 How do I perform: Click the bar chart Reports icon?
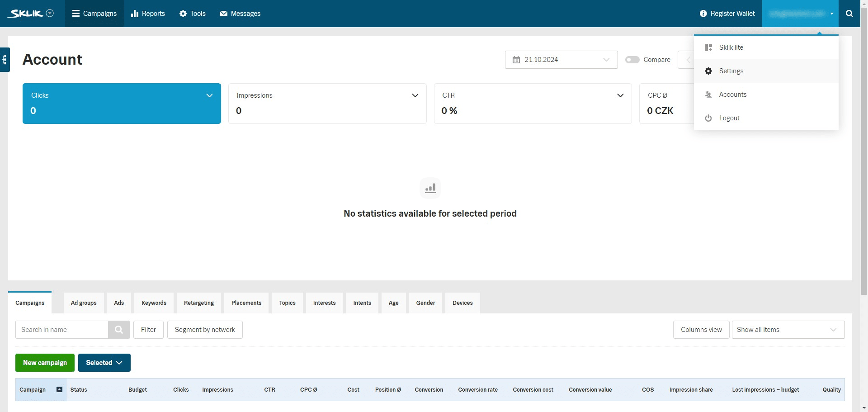[x=134, y=14]
